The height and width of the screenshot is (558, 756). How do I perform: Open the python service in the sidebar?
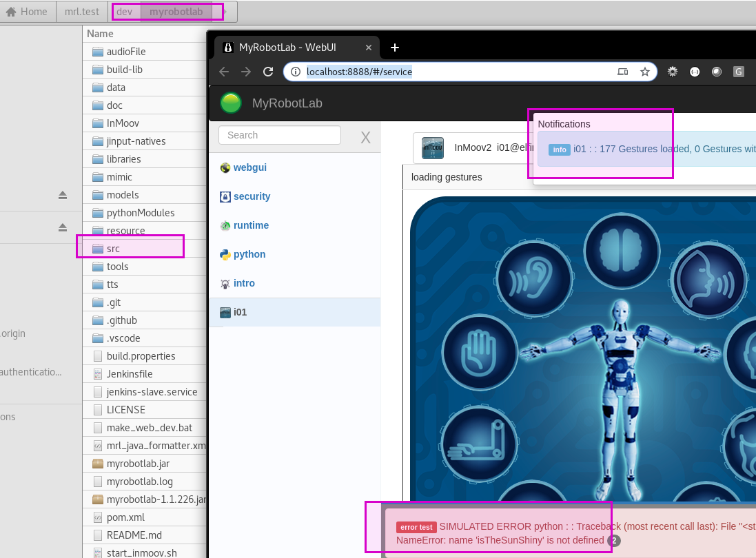[249, 254]
